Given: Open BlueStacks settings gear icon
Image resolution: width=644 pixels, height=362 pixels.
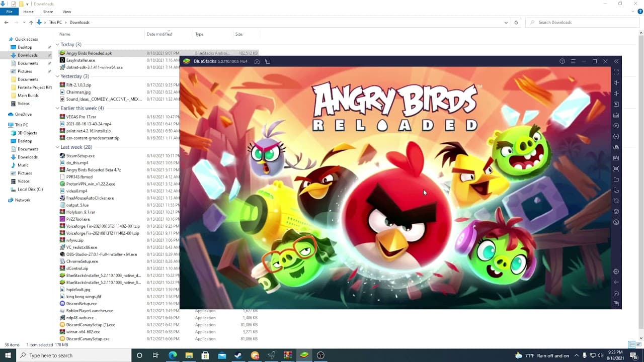Looking at the screenshot, I should (x=616, y=271).
